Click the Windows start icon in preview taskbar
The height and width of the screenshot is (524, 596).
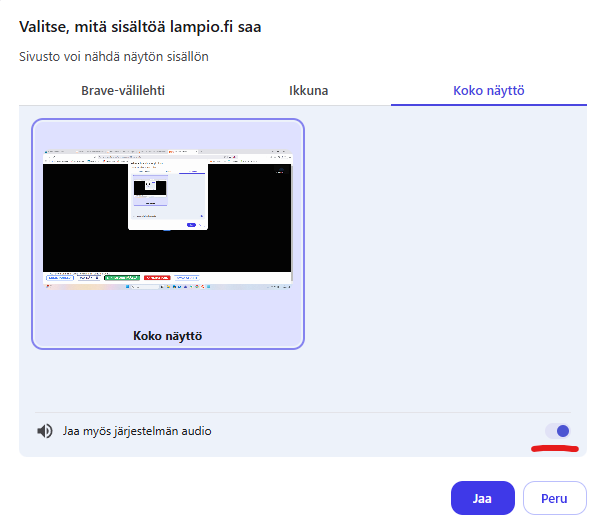128,287
